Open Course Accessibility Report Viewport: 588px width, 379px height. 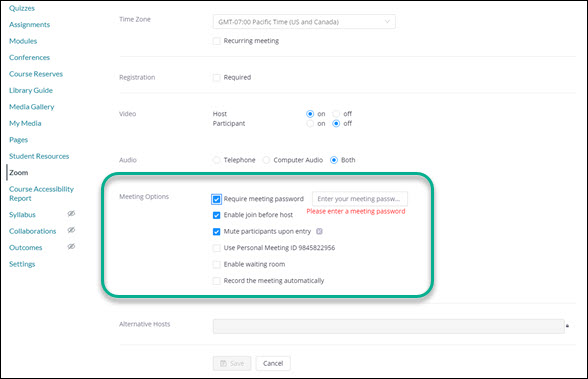41,194
